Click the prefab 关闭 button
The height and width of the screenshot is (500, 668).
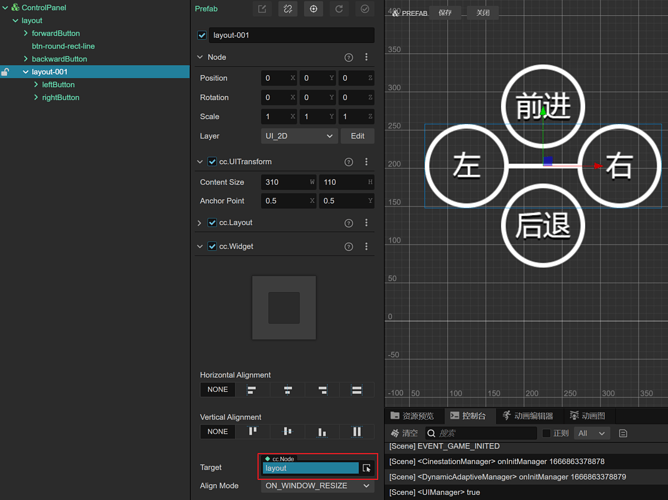tap(483, 13)
